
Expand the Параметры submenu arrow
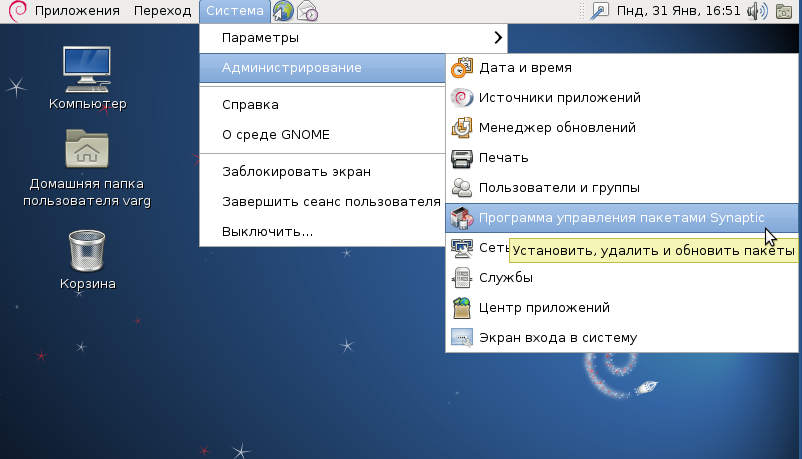click(498, 38)
